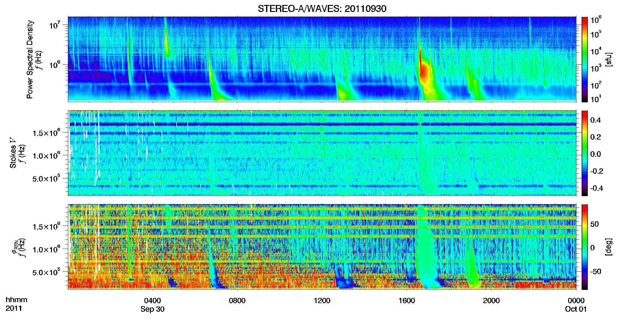Click the 0400 time axis label
Viewport: 644px width, 332px height.
[x=152, y=301]
